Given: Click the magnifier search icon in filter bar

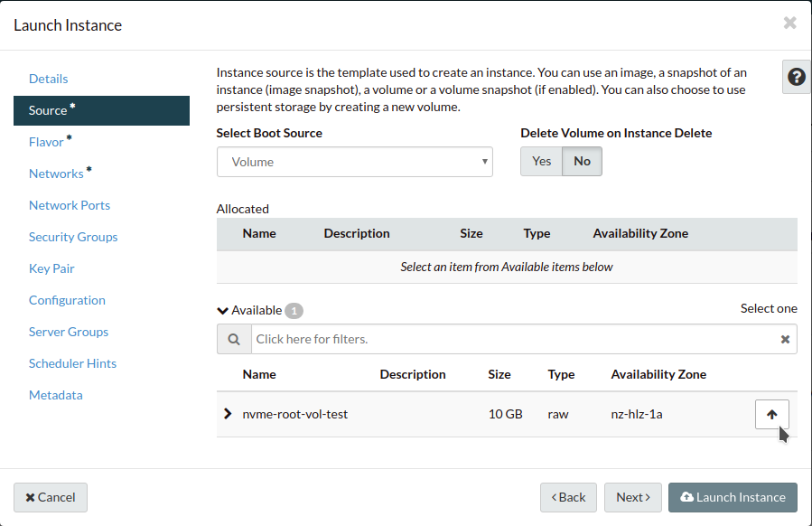Looking at the screenshot, I should pyautogui.click(x=234, y=340).
